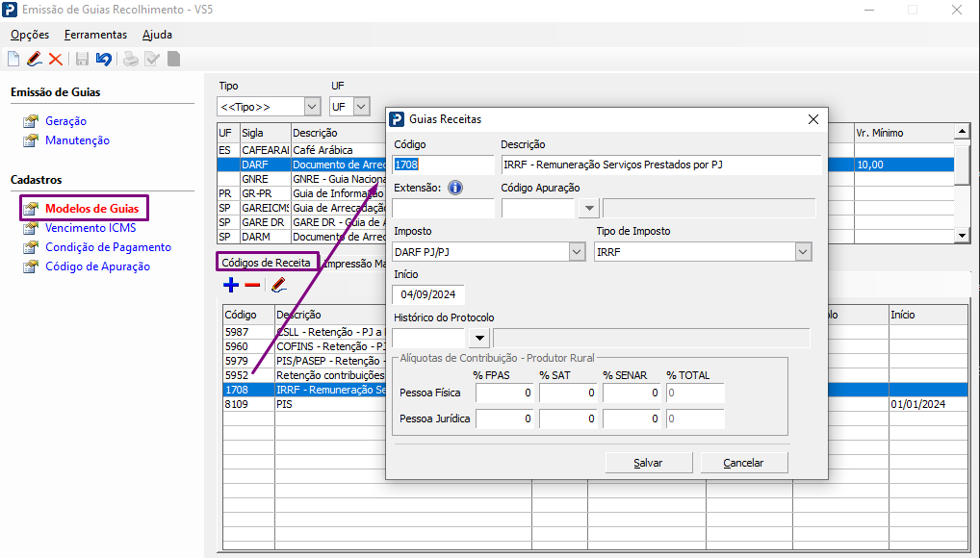Click the icon next to Código de Apuração link
Image resolution: width=980 pixels, height=558 pixels.
(x=31, y=266)
